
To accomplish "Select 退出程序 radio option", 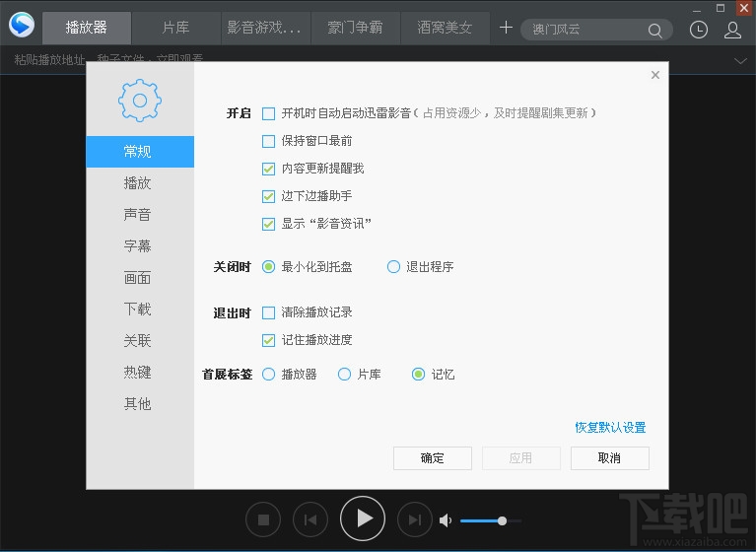I will click(393, 266).
